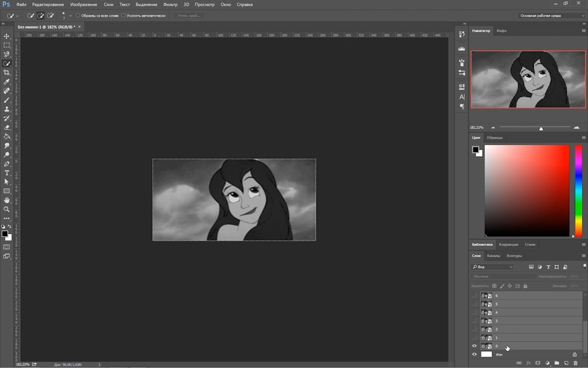Switch to the Инфо tab
The width and height of the screenshot is (588, 368).
click(x=502, y=31)
